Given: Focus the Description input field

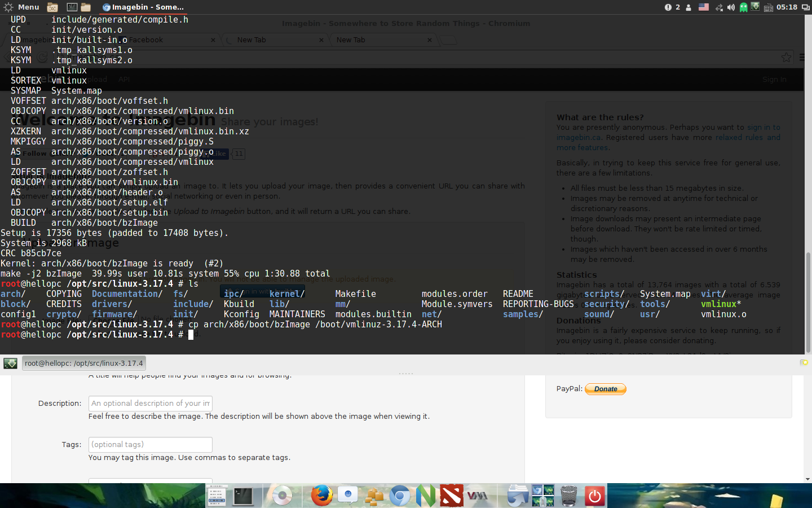Looking at the screenshot, I should (151, 404).
